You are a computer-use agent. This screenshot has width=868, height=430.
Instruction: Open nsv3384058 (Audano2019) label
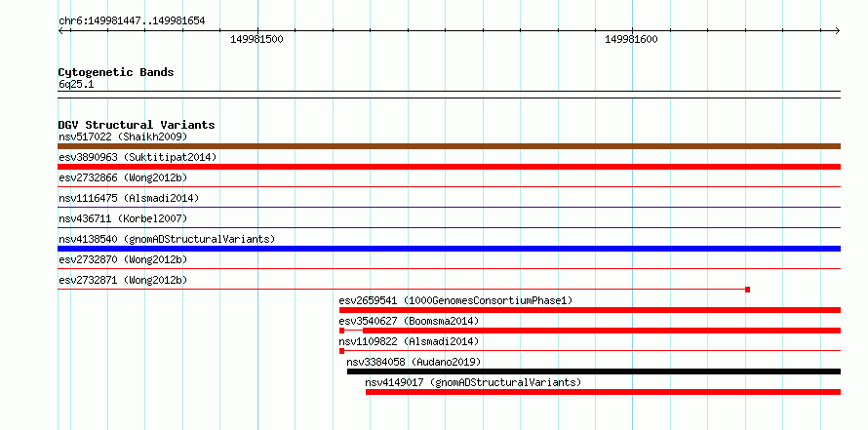pyautogui.click(x=414, y=362)
